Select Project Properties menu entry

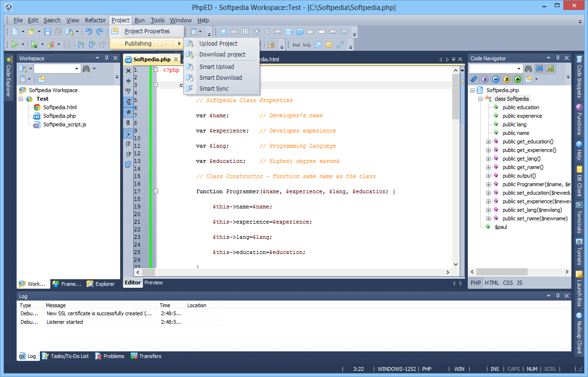(x=147, y=31)
